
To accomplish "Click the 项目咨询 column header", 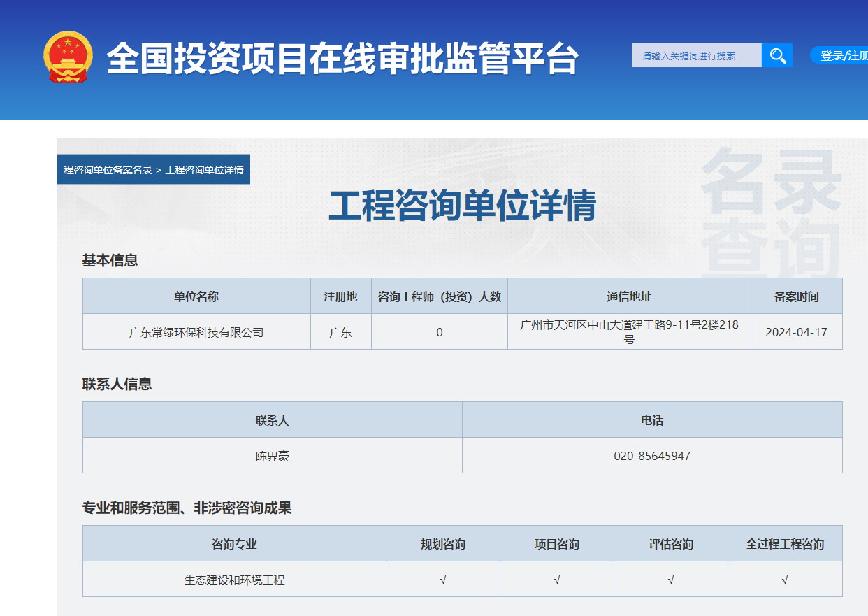I will (557, 543).
